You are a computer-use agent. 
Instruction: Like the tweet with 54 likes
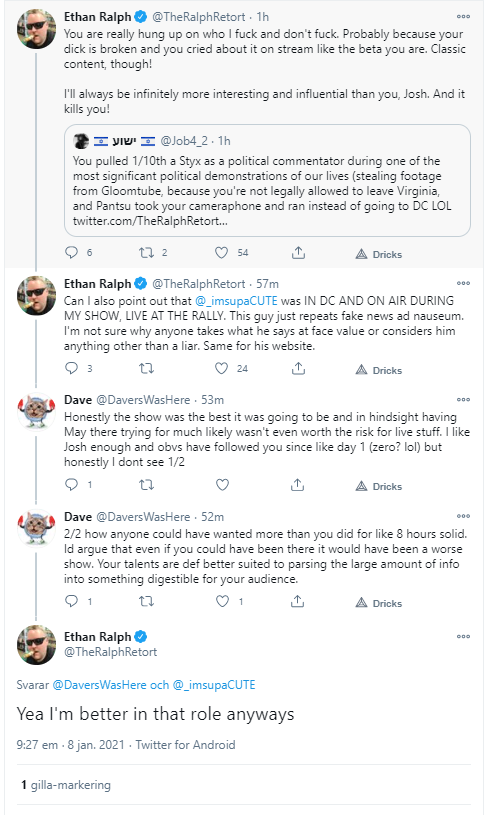click(222, 253)
